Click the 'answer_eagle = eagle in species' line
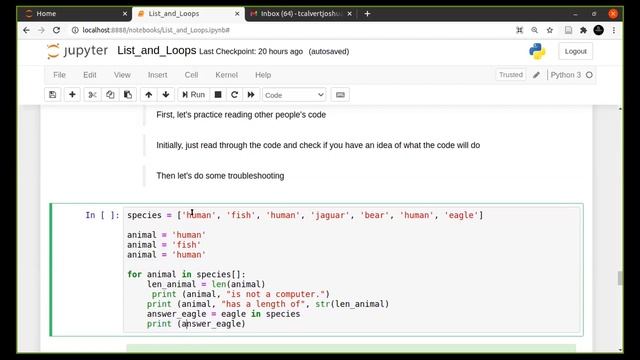The width and height of the screenshot is (640, 360). [223, 314]
